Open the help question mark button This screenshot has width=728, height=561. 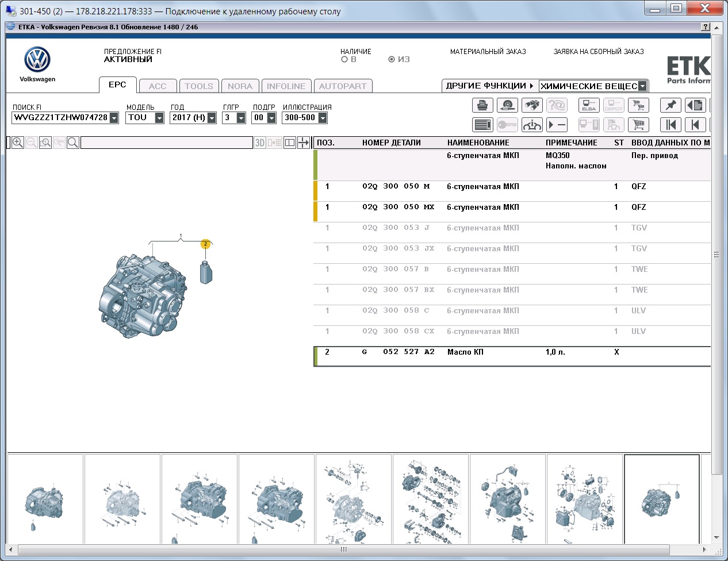pyautogui.click(x=706, y=27)
